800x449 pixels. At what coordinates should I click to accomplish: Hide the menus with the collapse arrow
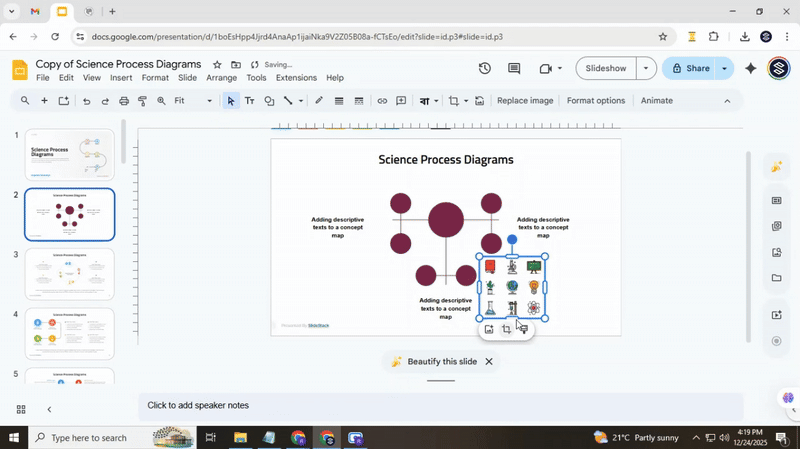[727, 101]
